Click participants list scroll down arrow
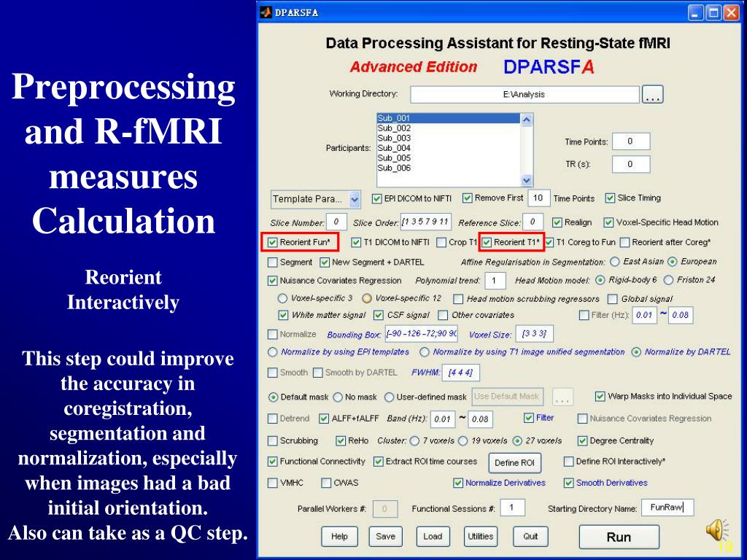Screen dimensions: 747x560 pos(527,181)
